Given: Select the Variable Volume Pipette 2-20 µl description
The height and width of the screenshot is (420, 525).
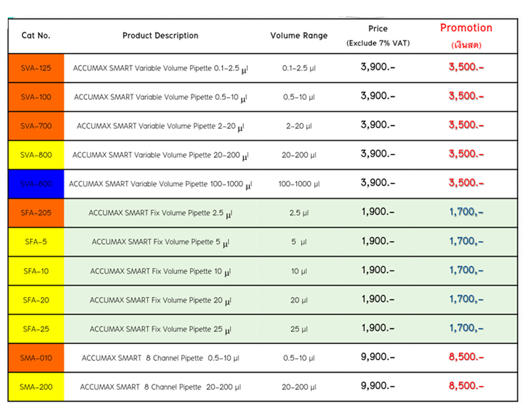Looking at the screenshot, I should 160,127.
